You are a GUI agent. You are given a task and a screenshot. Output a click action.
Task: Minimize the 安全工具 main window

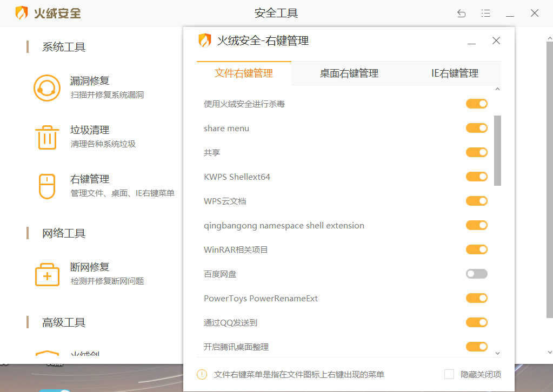point(510,13)
